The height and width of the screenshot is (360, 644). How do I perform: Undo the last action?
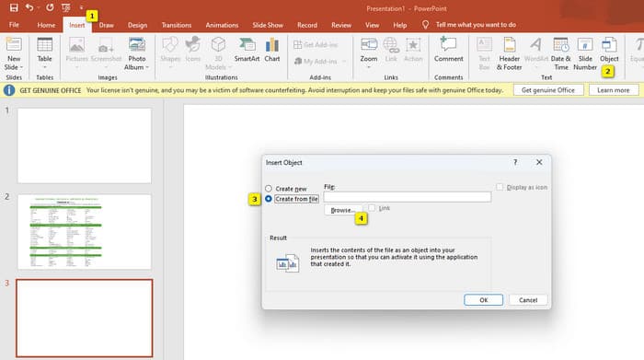pos(29,7)
